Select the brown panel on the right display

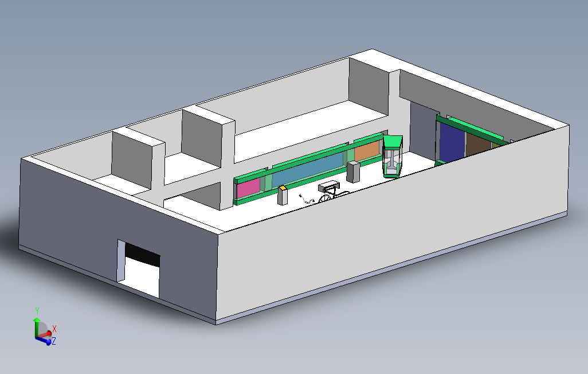479,144
